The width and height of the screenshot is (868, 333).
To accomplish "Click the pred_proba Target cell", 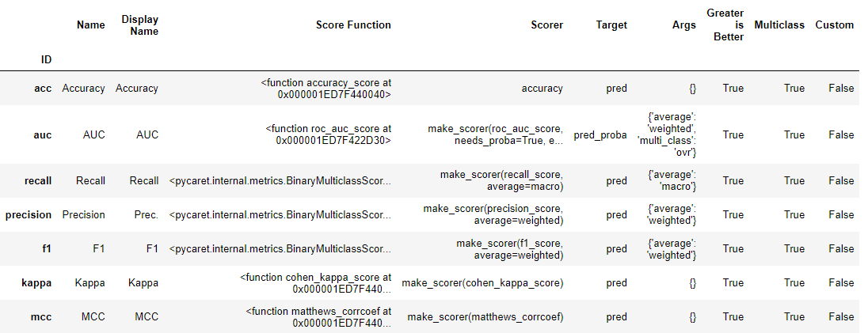I will (x=600, y=135).
